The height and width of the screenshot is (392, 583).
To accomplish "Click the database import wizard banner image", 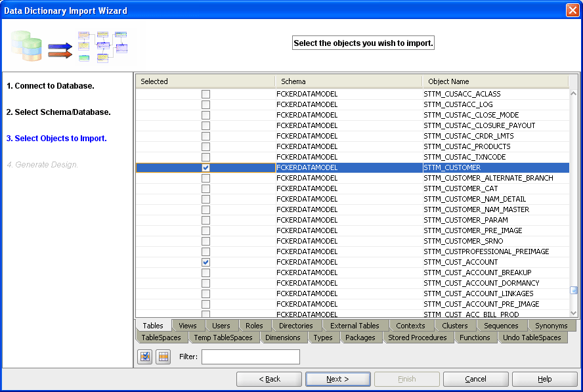I will 70,46.
